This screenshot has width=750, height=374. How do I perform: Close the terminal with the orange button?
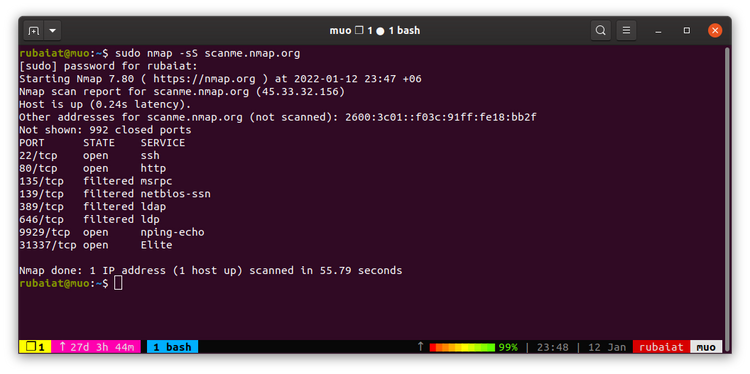click(x=715, y=31)
